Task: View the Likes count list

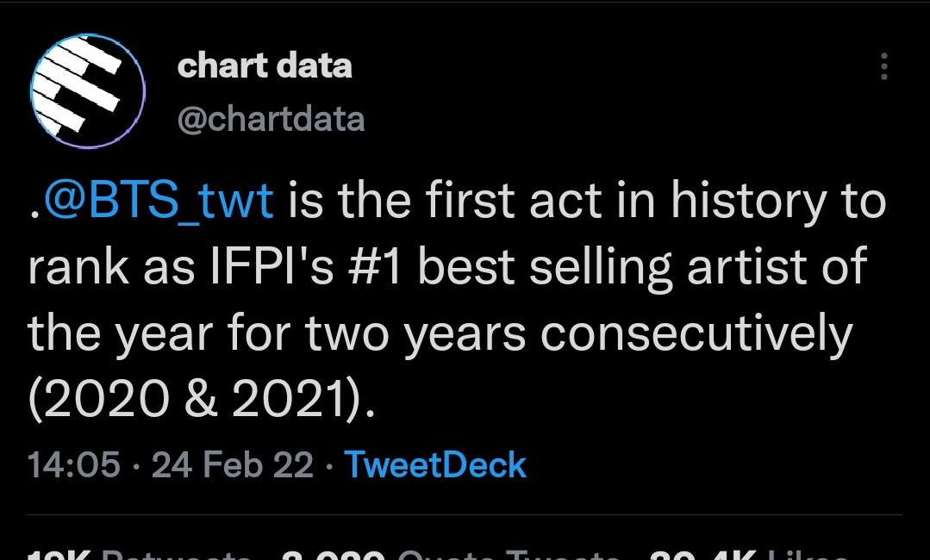Action: pos(747,556)
